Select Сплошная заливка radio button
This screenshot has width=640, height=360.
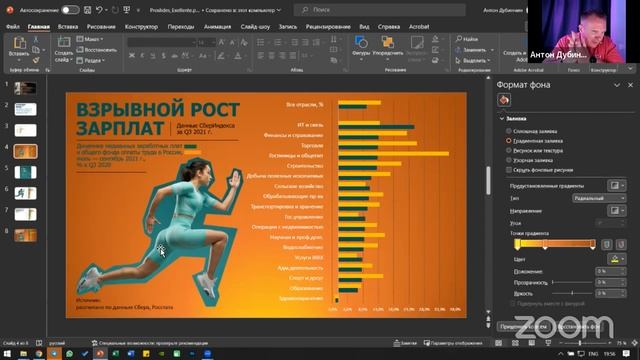pos(509,131)
